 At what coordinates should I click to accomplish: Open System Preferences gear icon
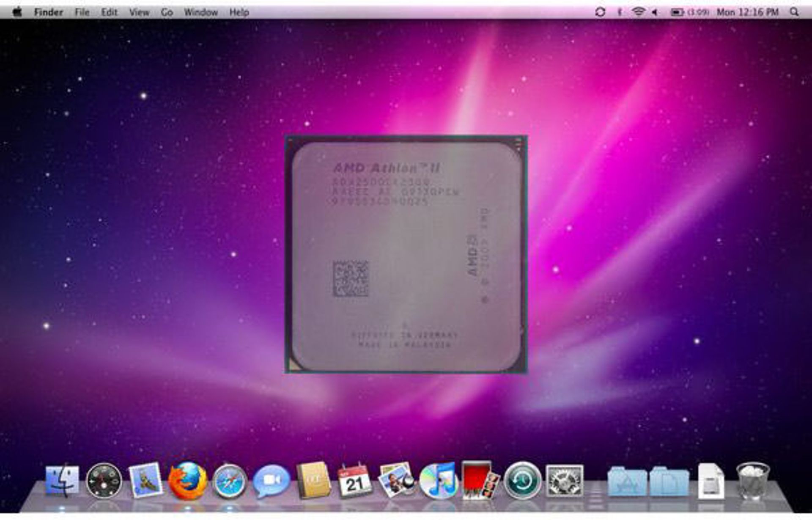pos(565,481)
